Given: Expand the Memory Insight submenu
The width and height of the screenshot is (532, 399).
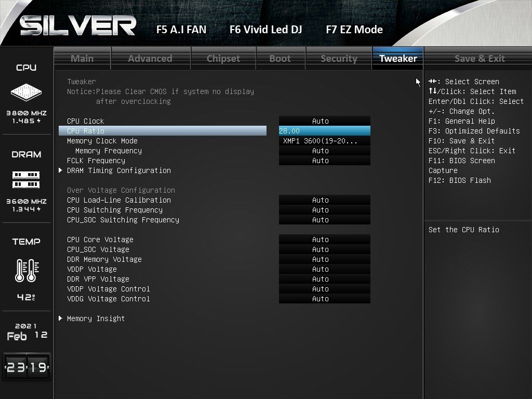Looking at the screenshot, I should click(96, 318).
